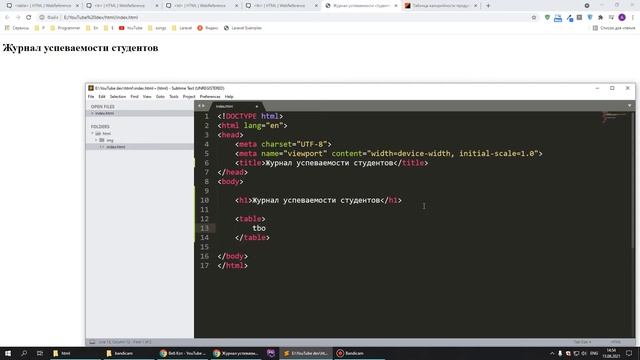Open the reading list button

(x=613, y=28)
